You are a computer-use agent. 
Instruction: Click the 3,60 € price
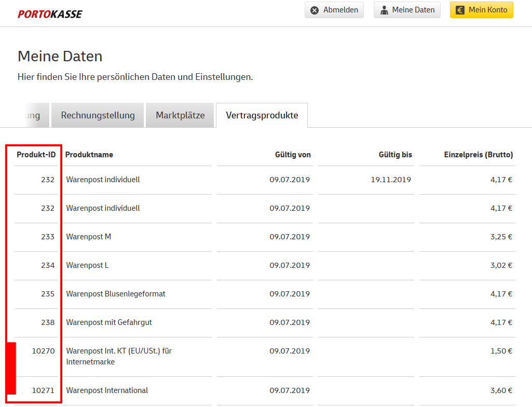tap(501, 390)
